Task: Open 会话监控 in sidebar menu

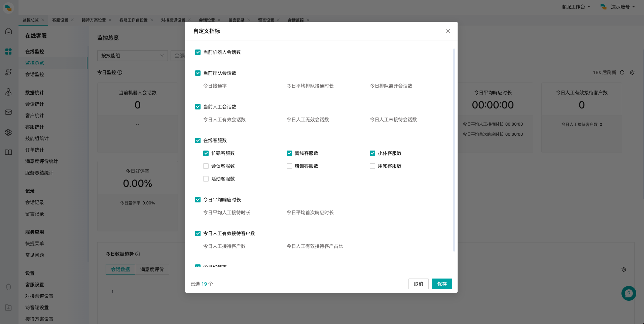Action: coord(35,74)
